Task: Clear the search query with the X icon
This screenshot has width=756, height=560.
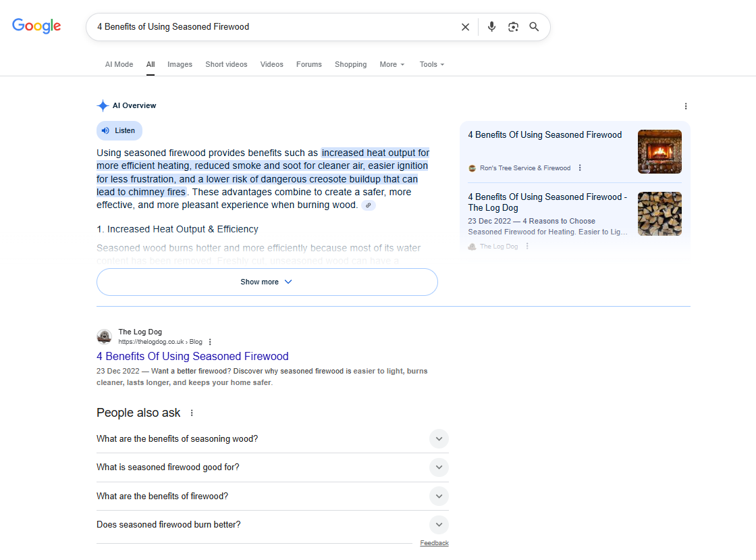Action: [465, 26]
